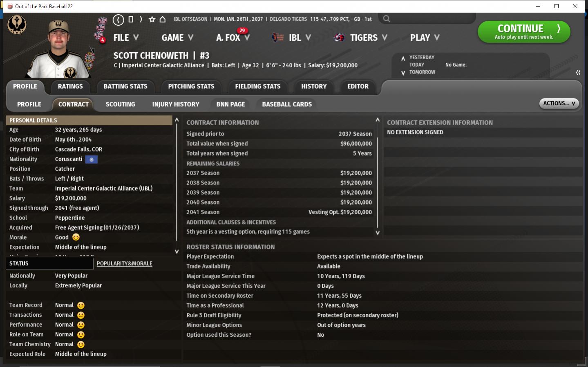Image resolution: width=588 pixels, height=367 pixels.
Task: Open the SCOUTING sub-tab
Action: point(120,105)
